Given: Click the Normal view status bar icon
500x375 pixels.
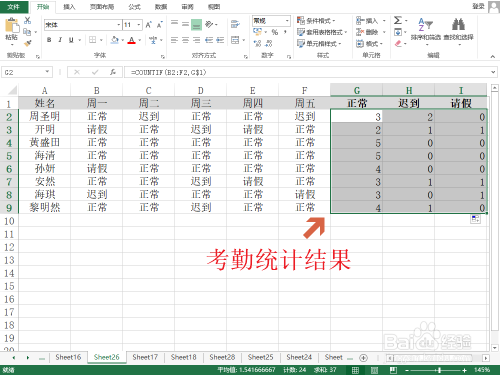Looking at the screenshot, I should pyautogui.click(x=356, y=370).
